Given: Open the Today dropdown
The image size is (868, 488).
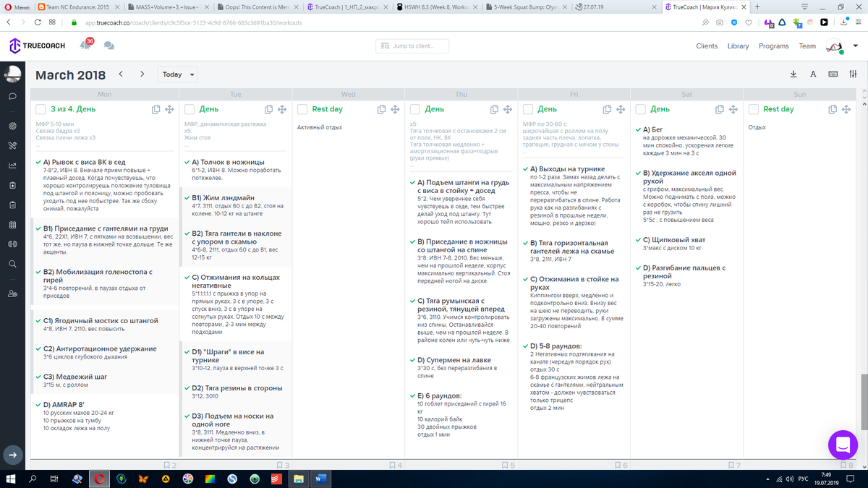Looking at the screenshot, I should tap(178, 74).
